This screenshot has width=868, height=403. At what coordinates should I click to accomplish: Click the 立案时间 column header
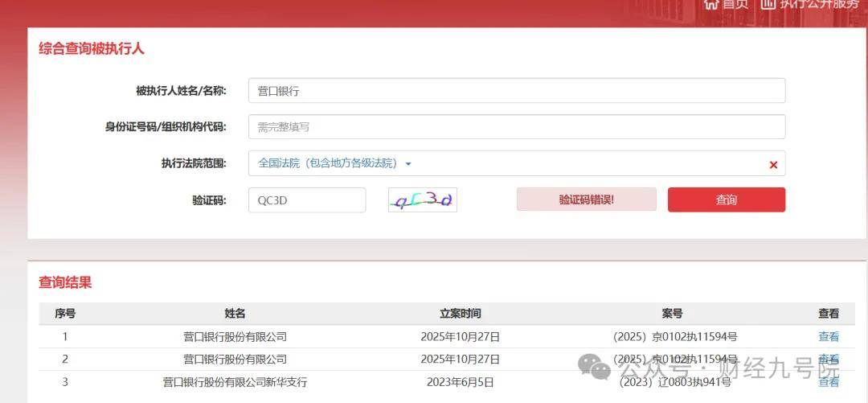click(460, 314)
